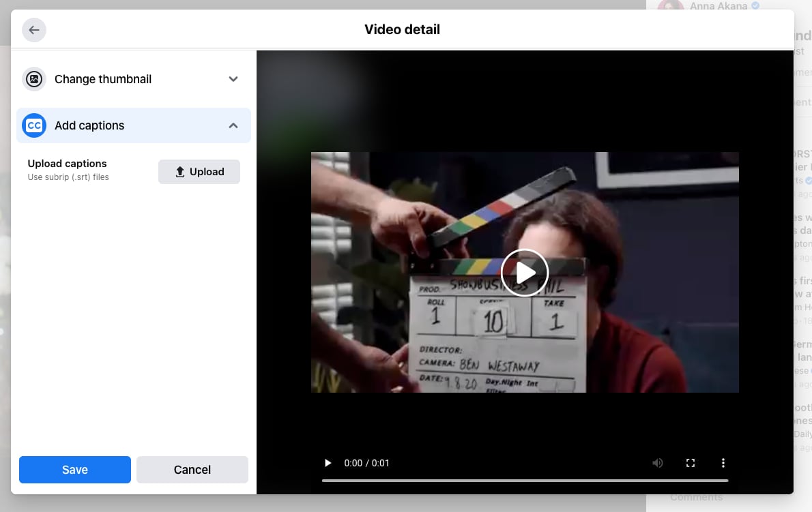Click the play triangle in player controls

(328, 463)
